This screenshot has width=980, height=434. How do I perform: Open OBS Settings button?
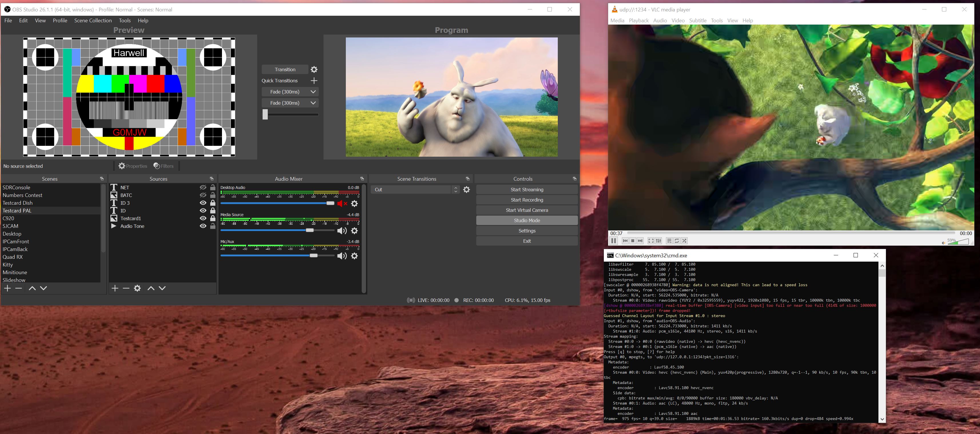[527, 230]
